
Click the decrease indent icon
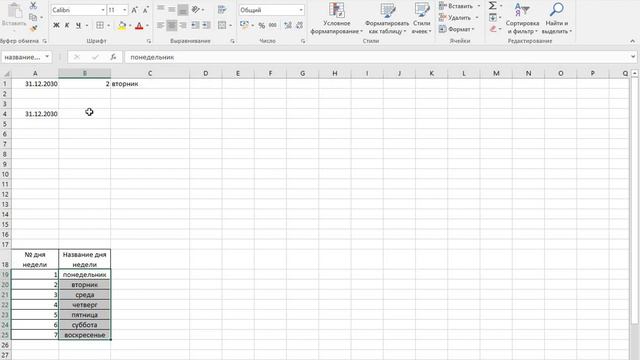click(x=196, y=25)
